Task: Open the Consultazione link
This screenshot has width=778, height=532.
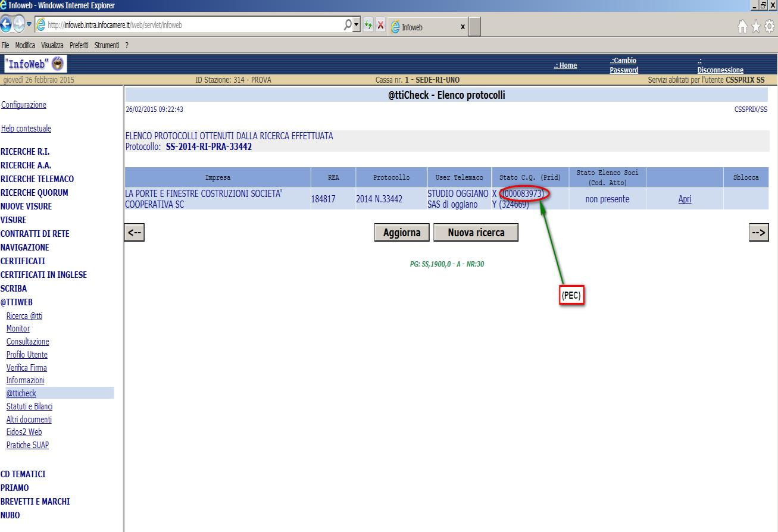Action: coord(28,342)
